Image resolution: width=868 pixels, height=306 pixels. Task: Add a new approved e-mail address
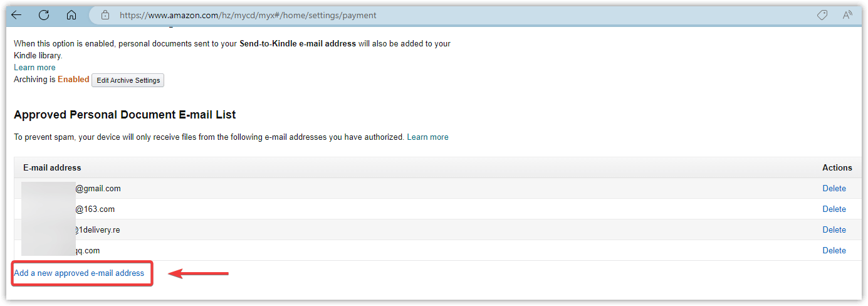pyautogui.click(x=79, y=273)
